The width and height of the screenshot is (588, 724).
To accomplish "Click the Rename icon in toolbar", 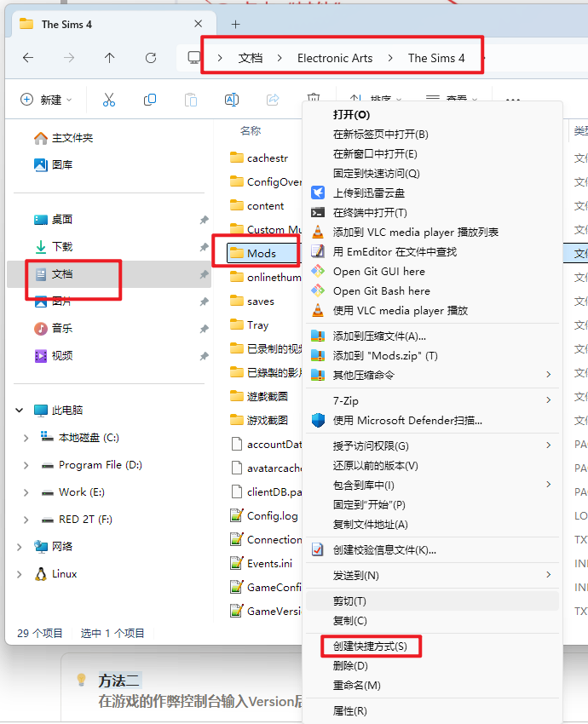I will (232, 100).
